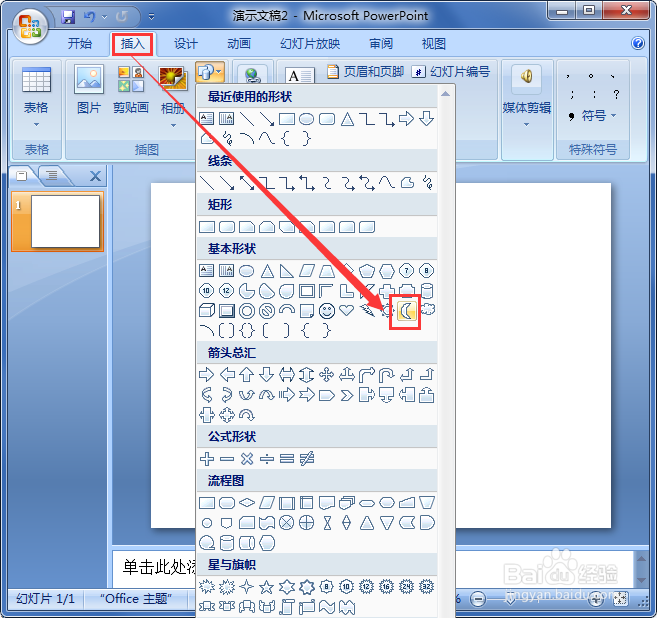The width and height of the screenshot is (657, 618).
Task: Select the Right Triangle basic shape
Action: 286,271
